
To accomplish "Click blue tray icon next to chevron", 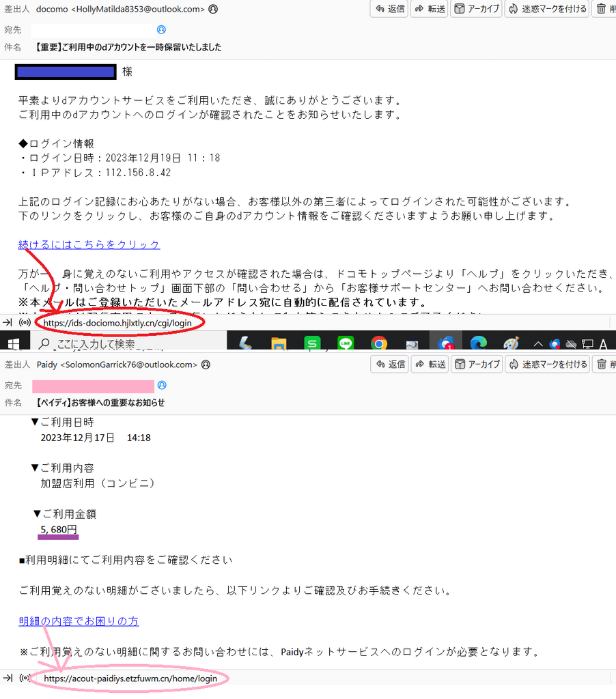I will pyautogui.click(x=555, y=344).
